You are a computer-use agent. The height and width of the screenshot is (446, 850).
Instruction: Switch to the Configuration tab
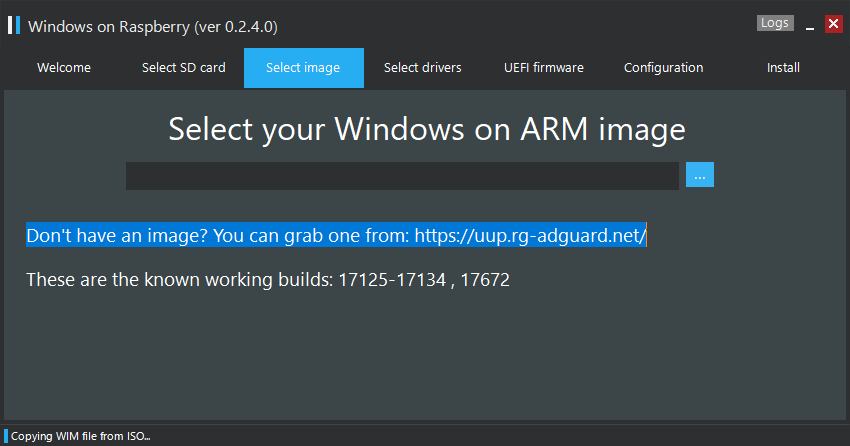tap(664, 68)
